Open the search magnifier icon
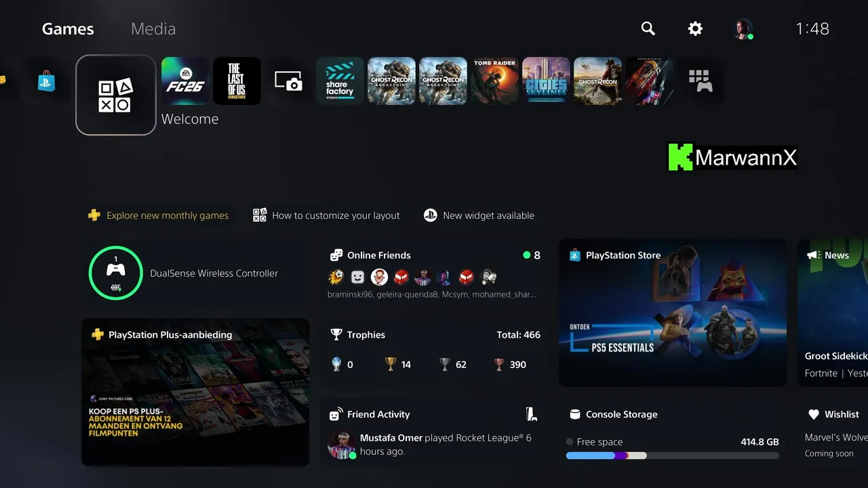Screen dimensions: 868x488 pos(648,28)
